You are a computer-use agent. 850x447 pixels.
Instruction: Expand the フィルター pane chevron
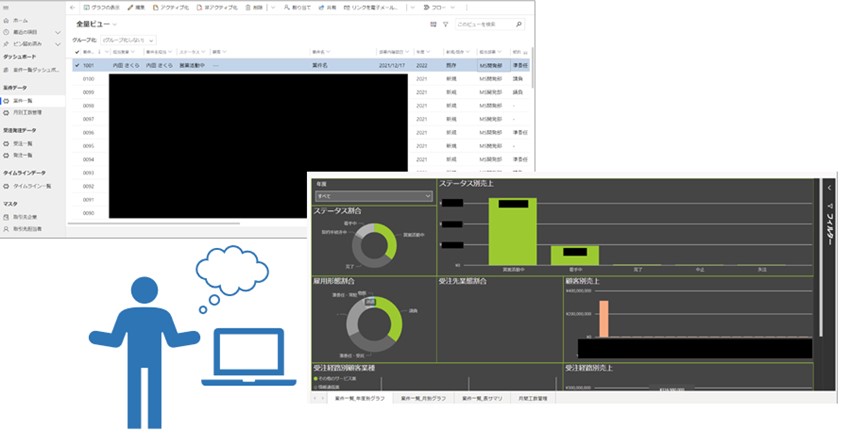[829, 186]
